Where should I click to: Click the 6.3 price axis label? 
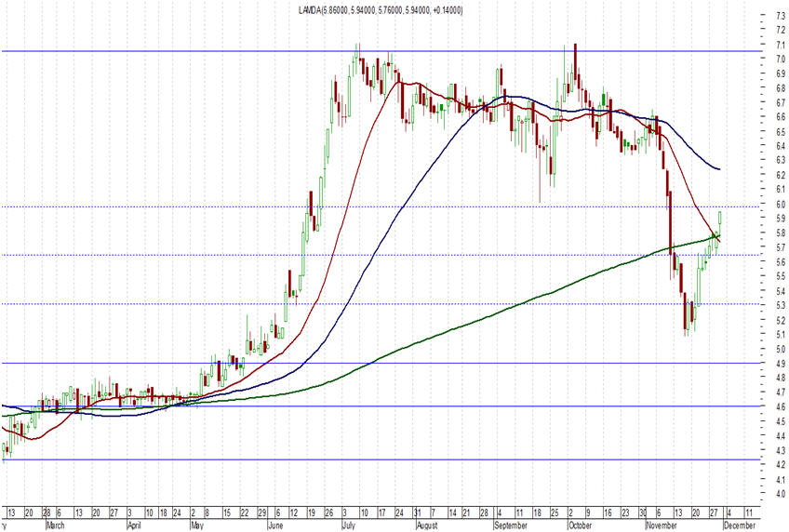click(x=781, y=160)
